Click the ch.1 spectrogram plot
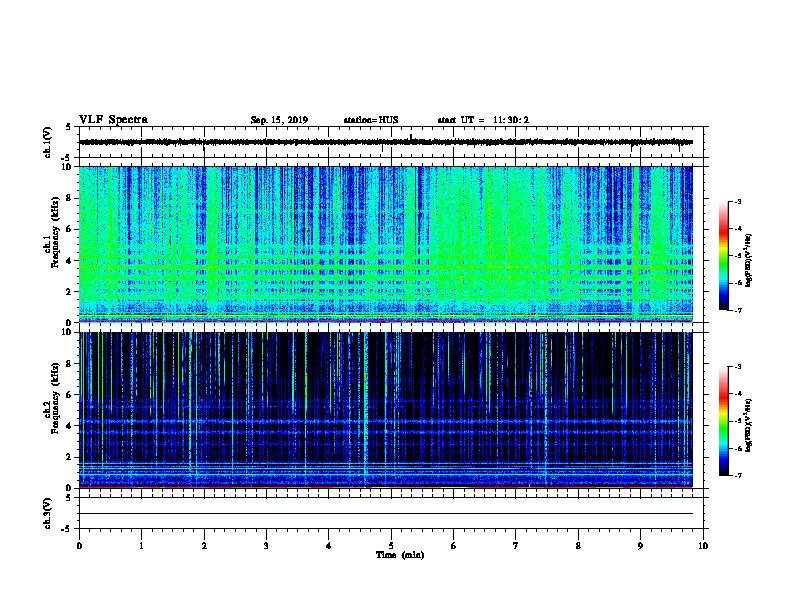 coord(386,244)
